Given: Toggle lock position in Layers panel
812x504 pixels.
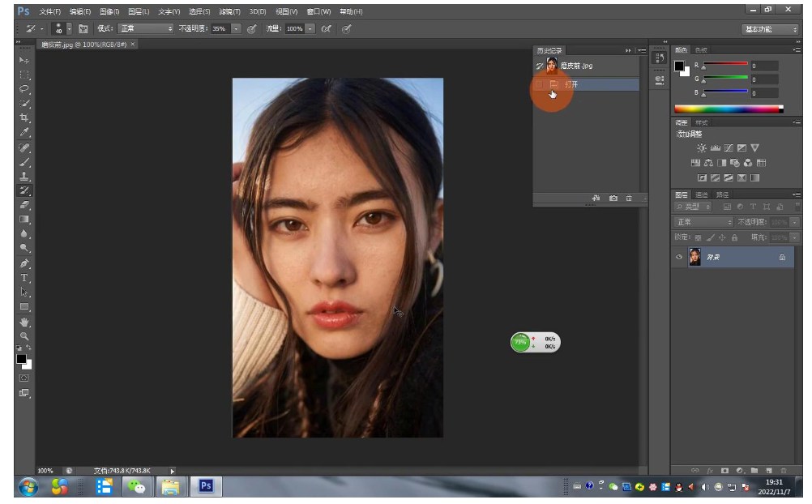Looking at the screenshot, I should 722,237.
